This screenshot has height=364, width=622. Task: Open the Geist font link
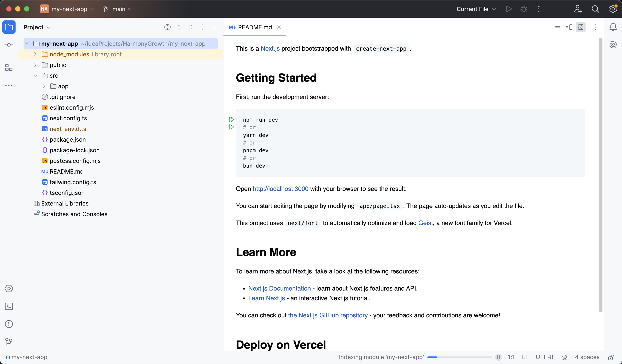(426, 223)
